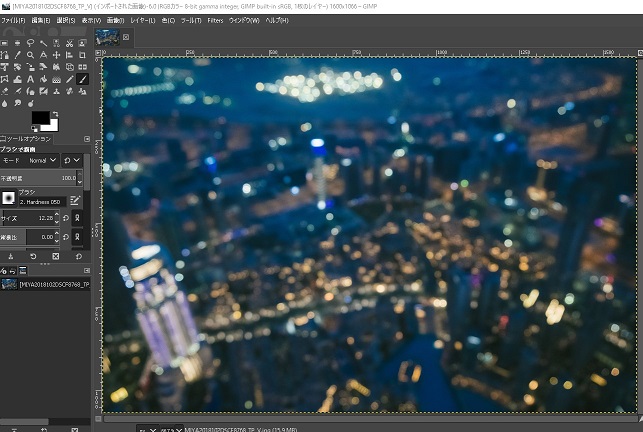
Task: Choose the Zoom magnifier tool
Action: (30, 55)
